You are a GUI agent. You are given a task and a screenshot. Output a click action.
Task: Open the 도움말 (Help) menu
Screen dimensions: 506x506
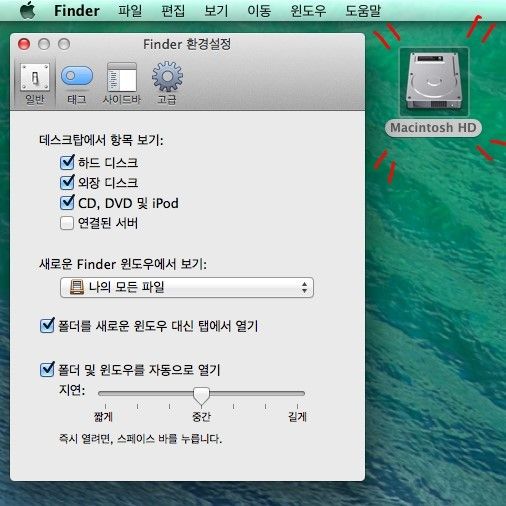click(x=363, y=11)
